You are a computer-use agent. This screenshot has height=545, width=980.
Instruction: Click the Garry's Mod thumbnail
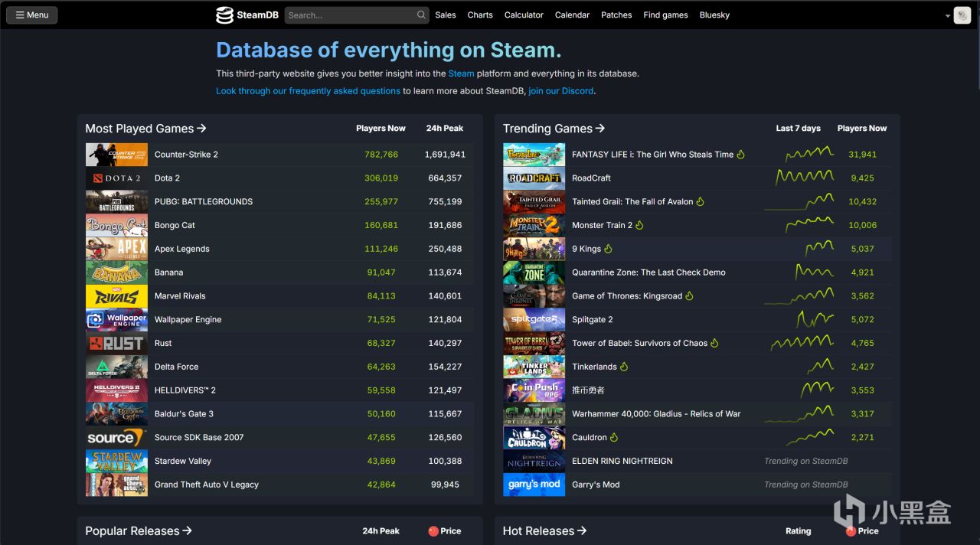pos(534,485)
